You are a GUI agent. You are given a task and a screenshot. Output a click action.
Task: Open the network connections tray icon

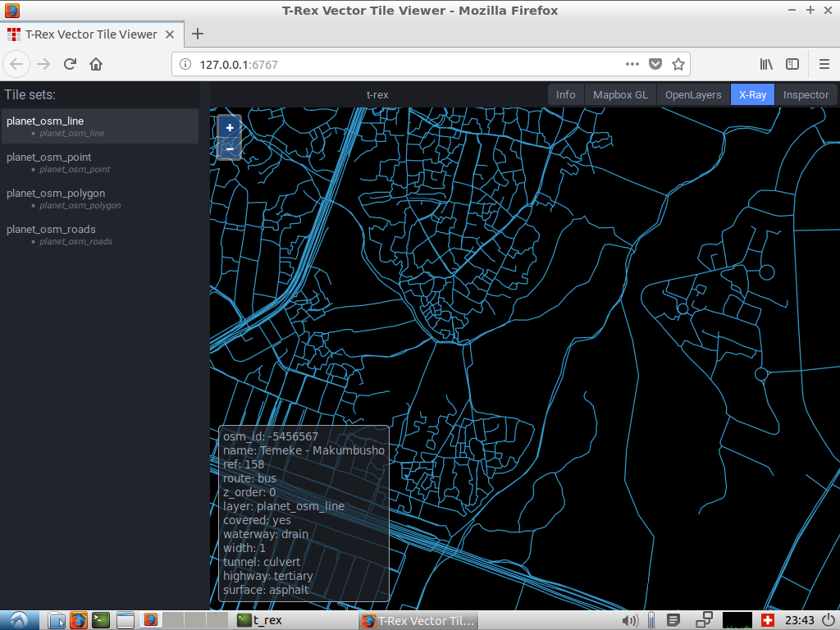(x=704, y=620)
